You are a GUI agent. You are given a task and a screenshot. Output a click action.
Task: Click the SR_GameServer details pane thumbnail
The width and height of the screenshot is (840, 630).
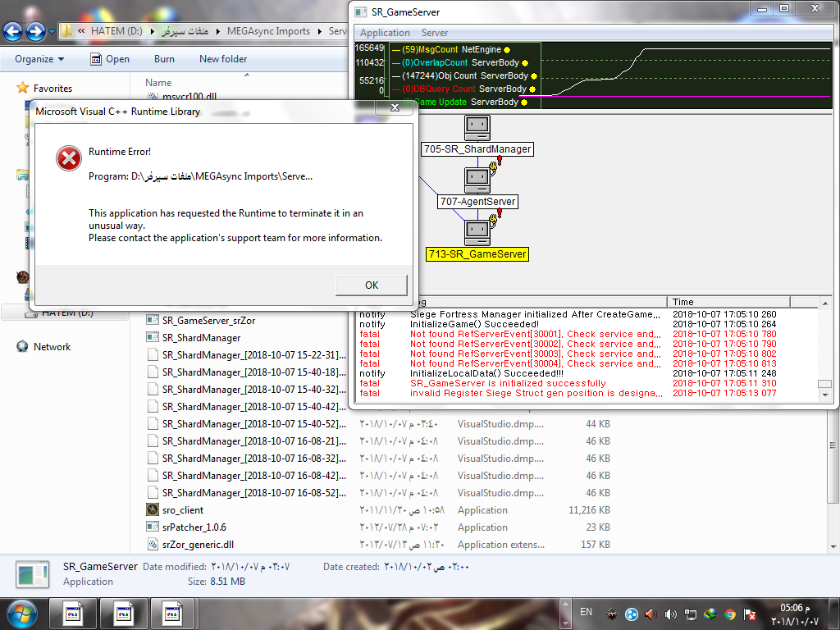[x=32, y=574]
